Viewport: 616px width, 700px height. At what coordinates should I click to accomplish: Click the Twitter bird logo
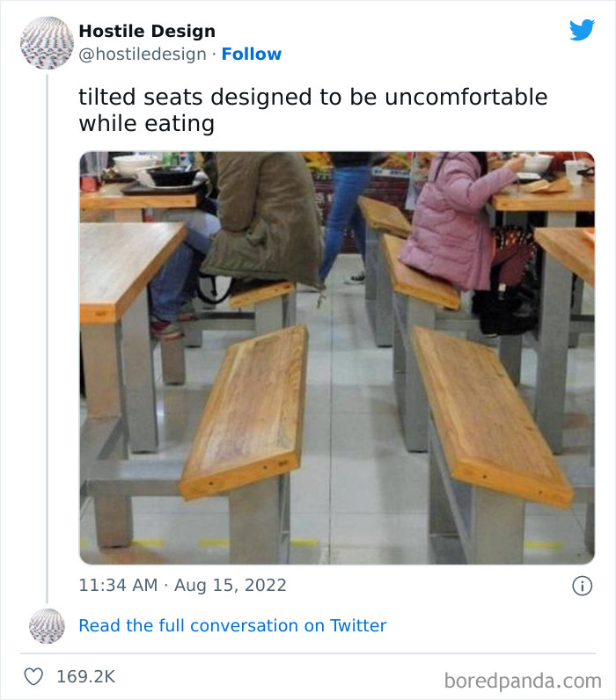point(582,31)
